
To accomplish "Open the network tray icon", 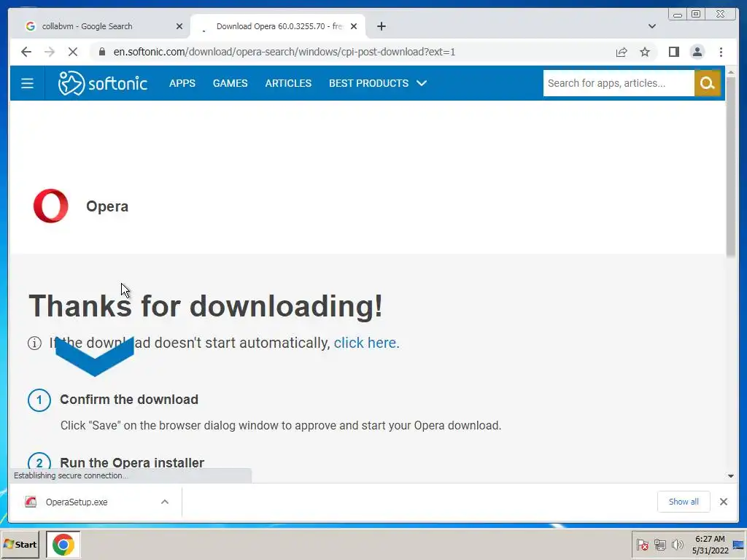I will pos(659,544).
